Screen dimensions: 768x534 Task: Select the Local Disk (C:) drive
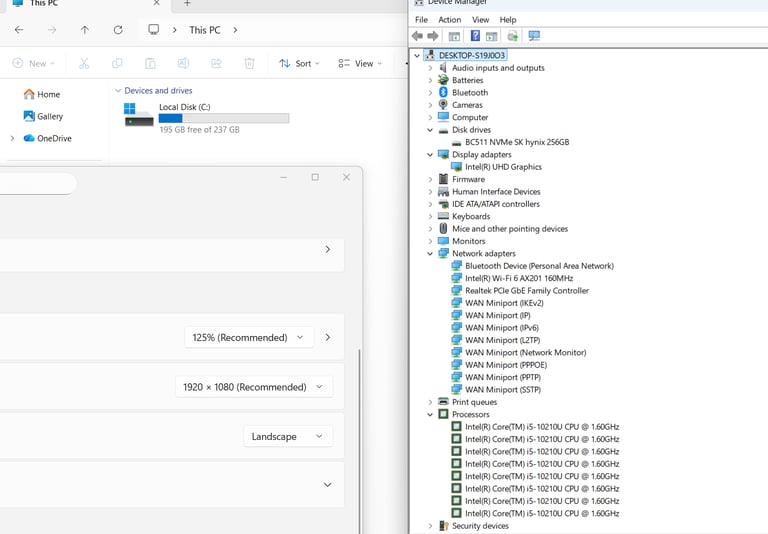(206, 118)
